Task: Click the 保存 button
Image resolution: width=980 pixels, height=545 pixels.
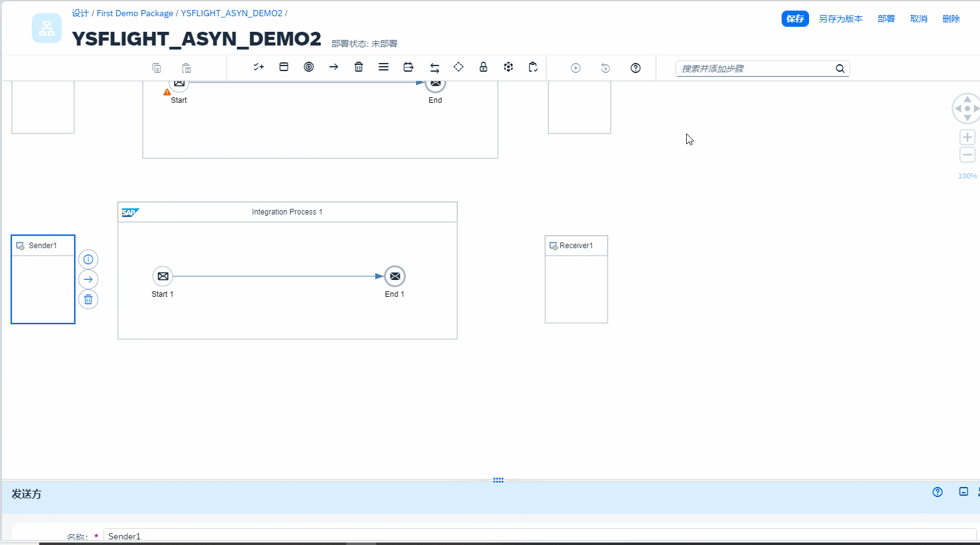Action: 795,19
